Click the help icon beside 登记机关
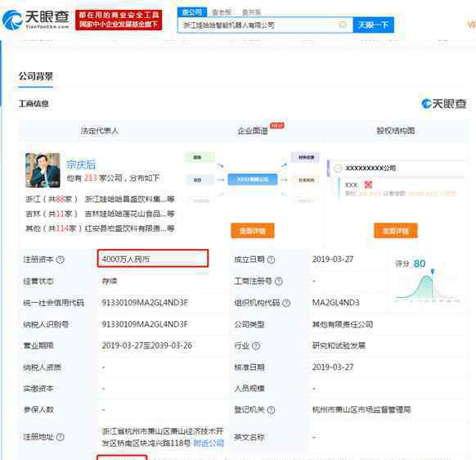 click(271, 410)
